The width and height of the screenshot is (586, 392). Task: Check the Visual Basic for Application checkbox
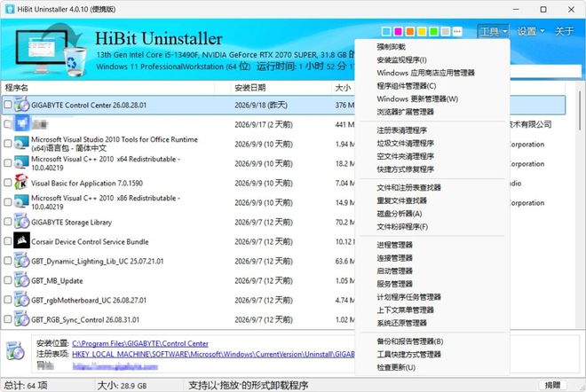(x=7, y=183)
